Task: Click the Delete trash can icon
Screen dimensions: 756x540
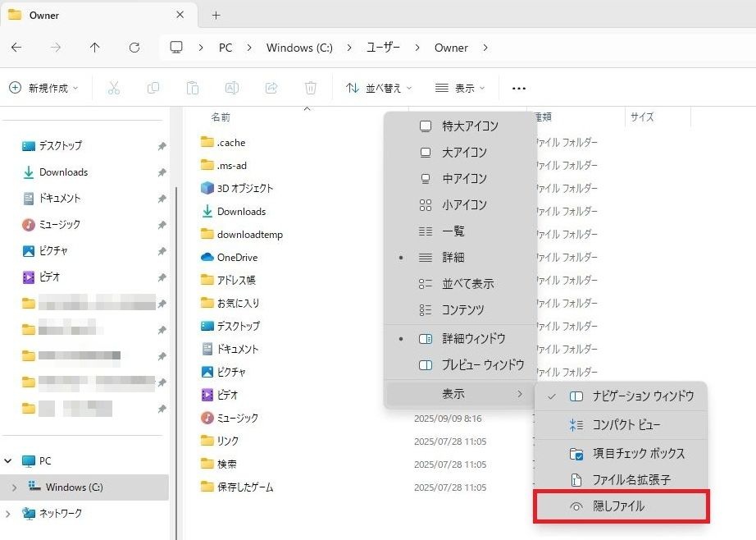Action: click(311, 88)
